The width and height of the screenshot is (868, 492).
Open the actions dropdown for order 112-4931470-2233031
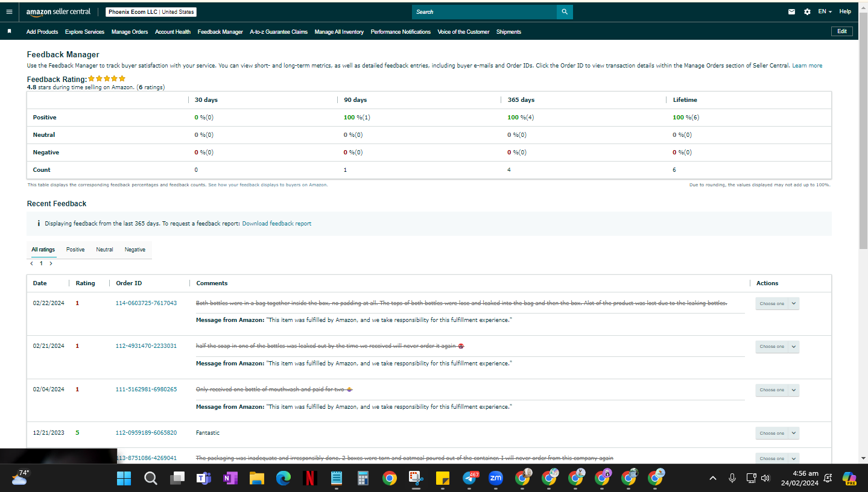[778, 346]
